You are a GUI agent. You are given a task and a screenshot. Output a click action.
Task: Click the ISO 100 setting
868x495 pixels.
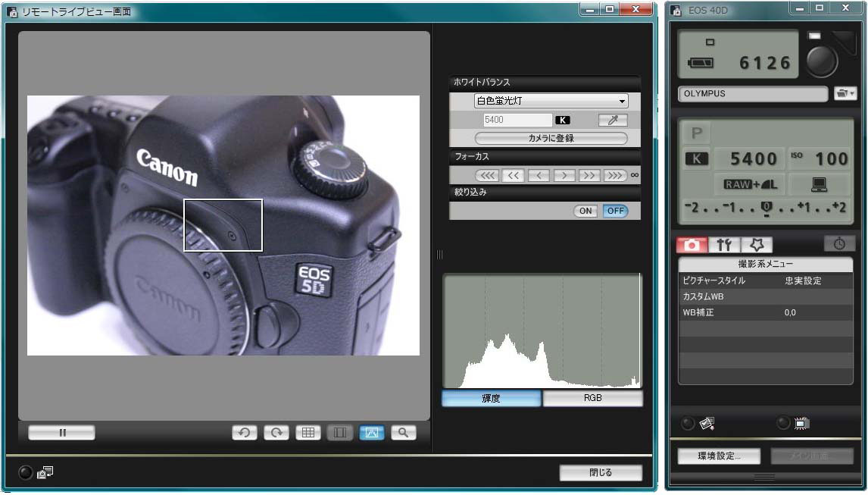[820, 159]
